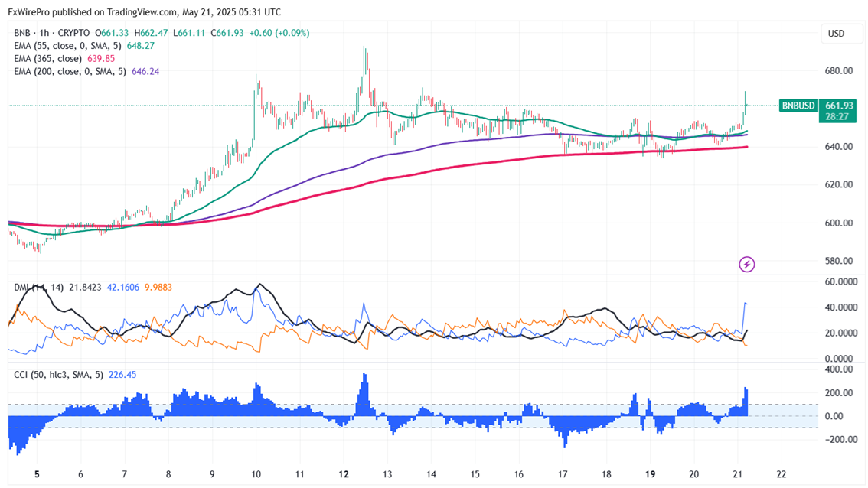Click date 12 on the time axis

point(344,475)
